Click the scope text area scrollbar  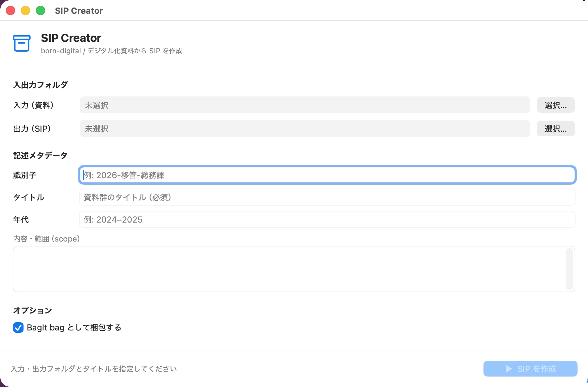pos(569,269)
